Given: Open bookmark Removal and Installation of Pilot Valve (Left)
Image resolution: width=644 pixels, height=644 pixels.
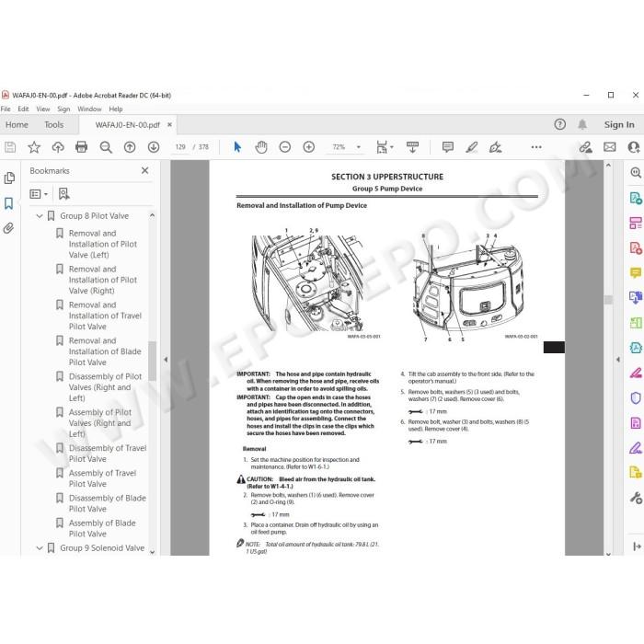Looking at the screenshot, I should 103,244.
